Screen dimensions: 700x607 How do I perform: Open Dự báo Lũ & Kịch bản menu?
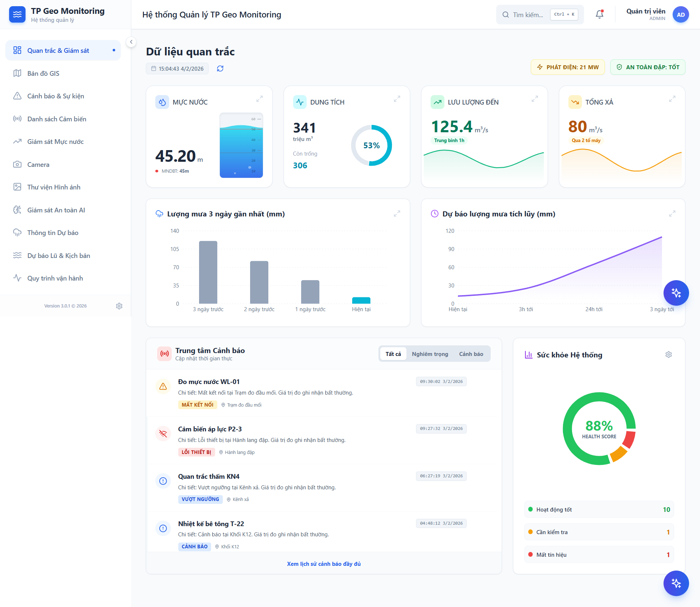tap(58, 256)
